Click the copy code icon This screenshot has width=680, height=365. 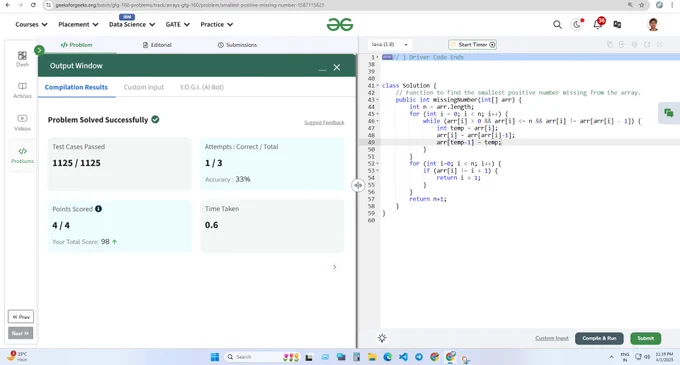(609, 45)
